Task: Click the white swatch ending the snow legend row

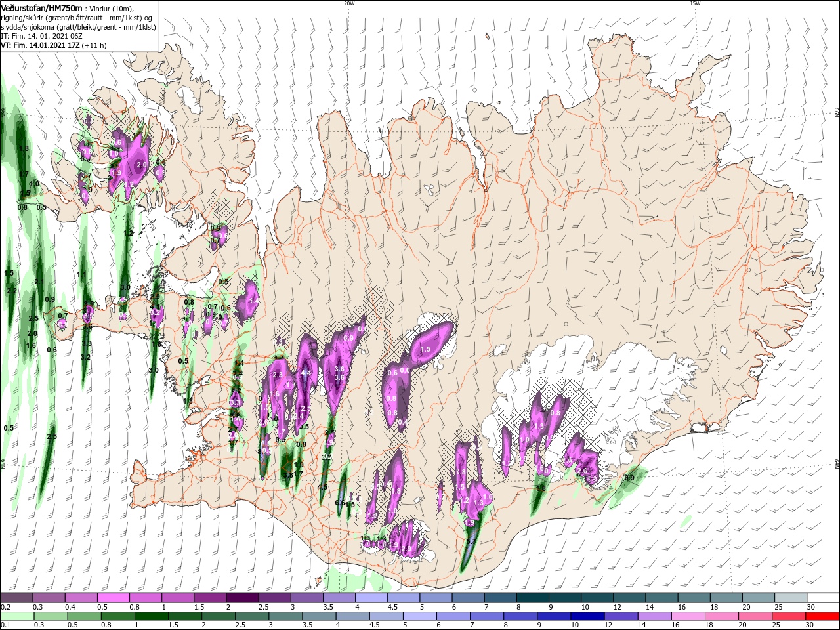Action: [x=823, y=598]
